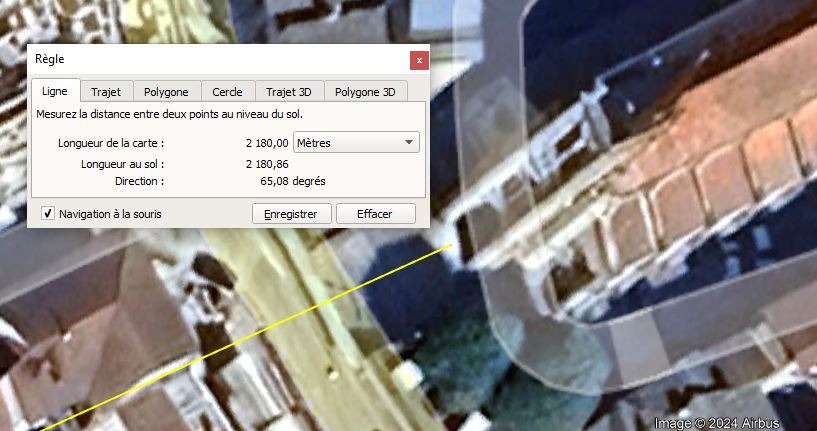Open the Trajet 3D tab
Viewport: 817px width, 431px height.
click(x=289, y=92)
